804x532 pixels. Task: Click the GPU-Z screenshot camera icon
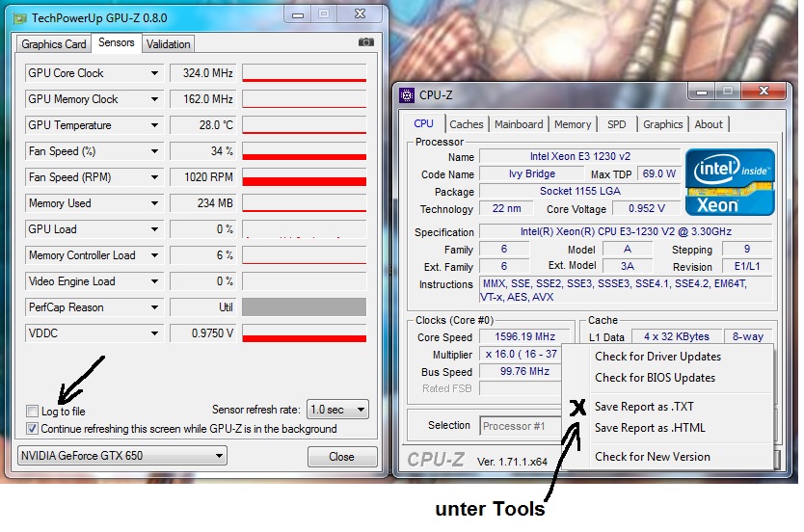[365, 42]
